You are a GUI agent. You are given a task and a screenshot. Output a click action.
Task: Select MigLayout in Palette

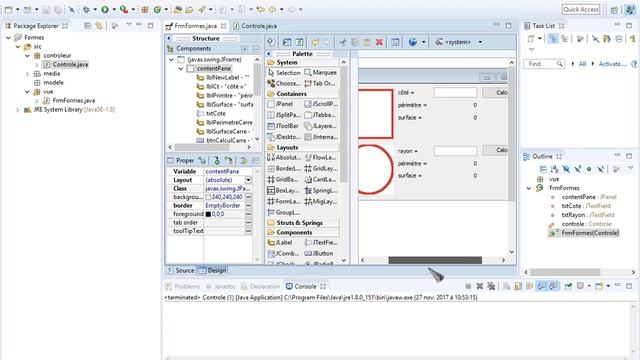pos(320,202)
